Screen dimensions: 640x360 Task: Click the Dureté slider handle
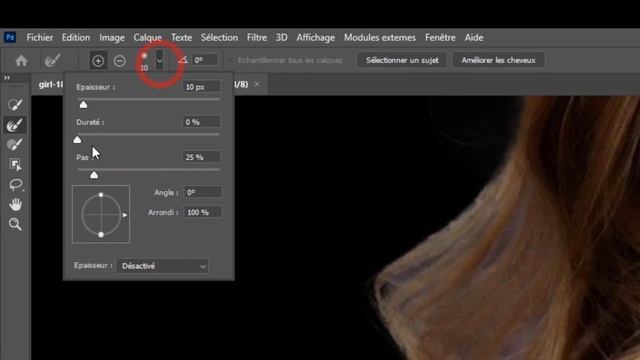(77, 140)
